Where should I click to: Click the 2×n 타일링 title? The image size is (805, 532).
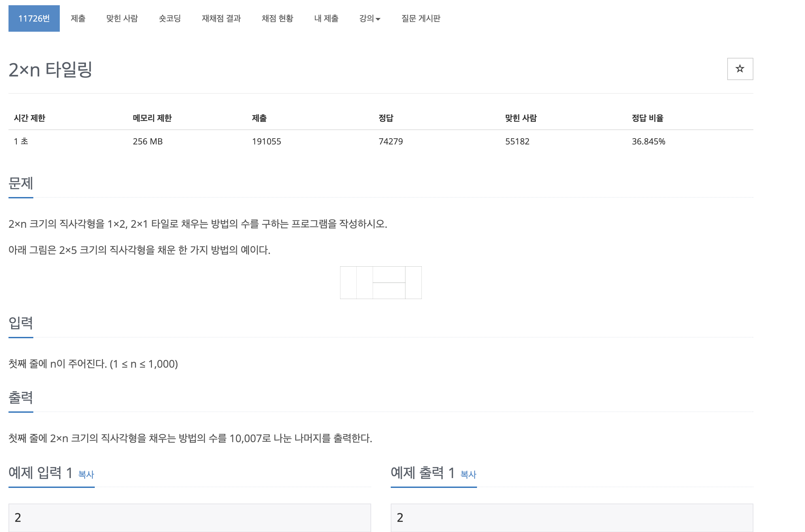(50, 70)
